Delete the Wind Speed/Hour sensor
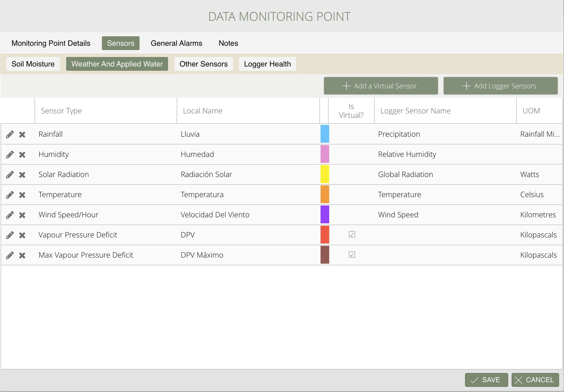Screen dimensions: 564x392 (22, 215)
